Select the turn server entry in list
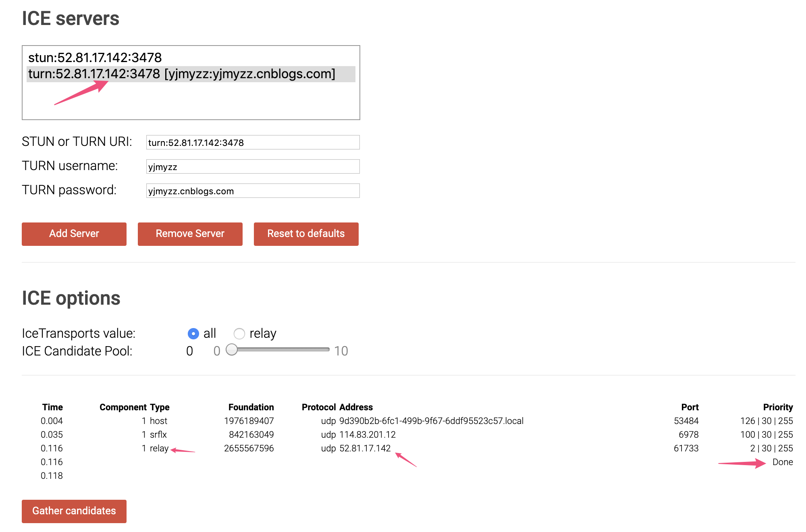The height and width of the screenshot is (532, 806). (181, 74)
